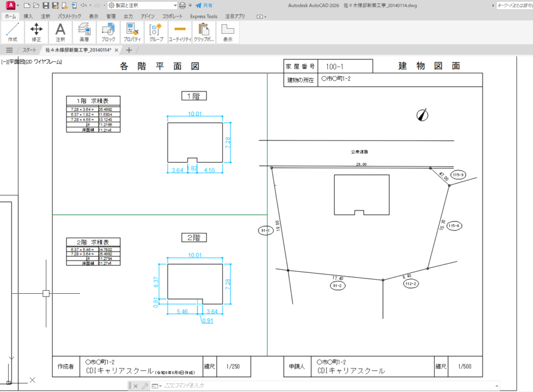This screenshot has height=392, width=533.
Task: Select the 1階 label in drawing
Action: coord(194,96)
